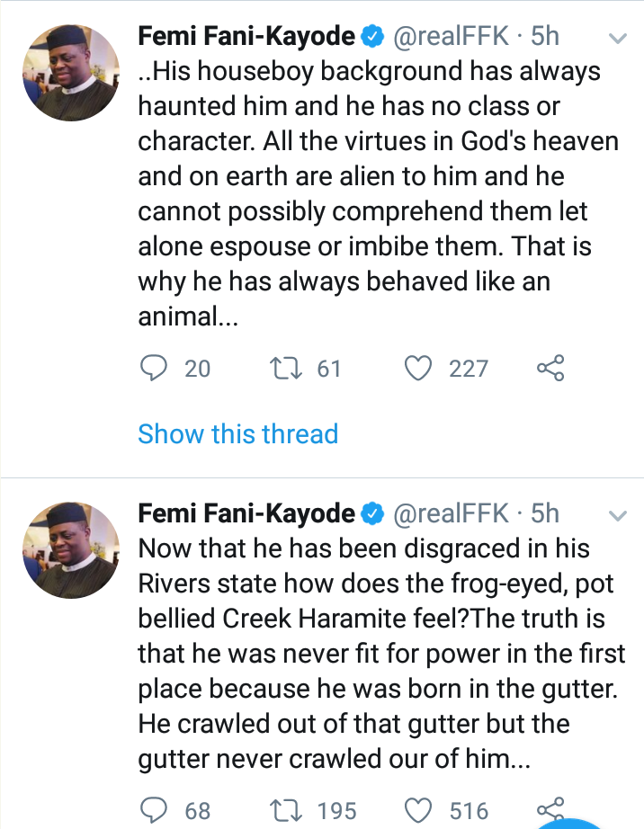Click Show this thread link
The width and height of the screenshot is (644, 829).
(237, 433)
